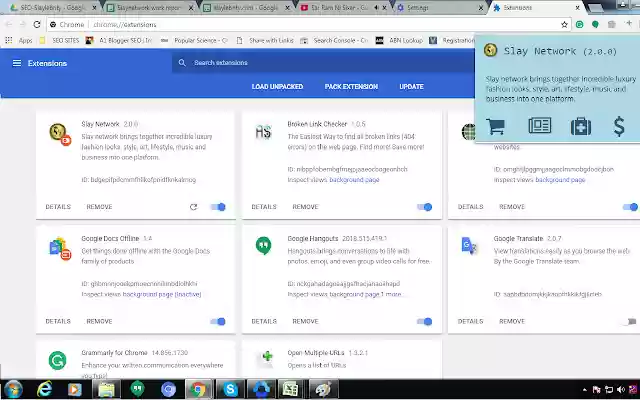Open the Search Console bookmark
640x400 pixels.
[x=334, y=40]
